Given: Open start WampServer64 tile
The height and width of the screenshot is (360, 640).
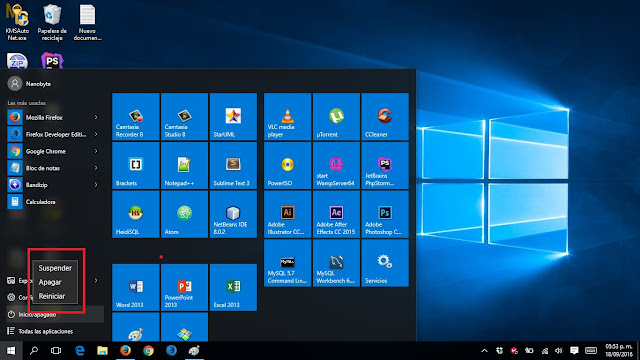Looking at the screenshot, I should click(336, 165).
